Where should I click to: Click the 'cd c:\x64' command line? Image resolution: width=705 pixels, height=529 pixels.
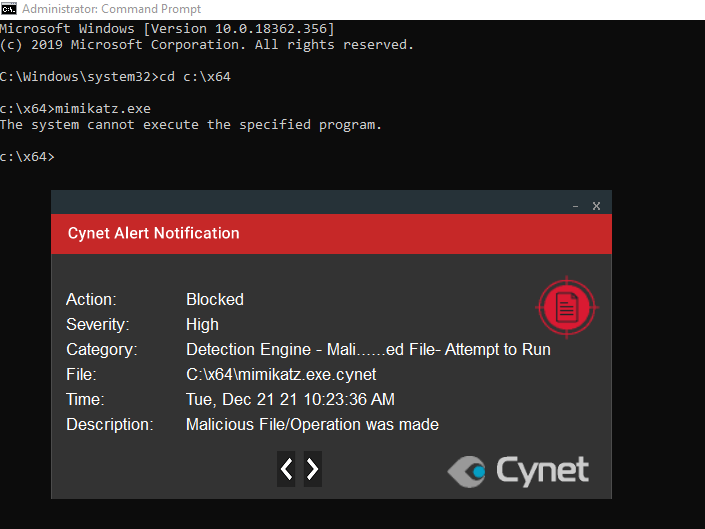pyautogui.click(x=115, y=77)
